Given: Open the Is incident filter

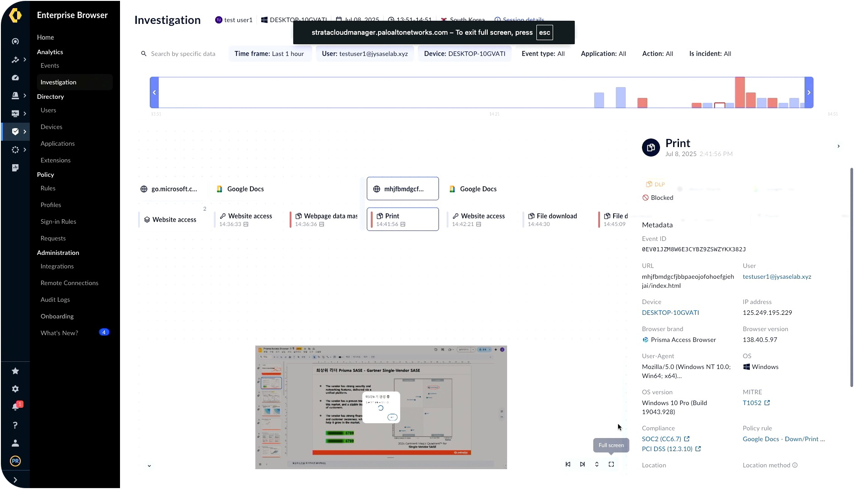Looking at the screenshot, I should click(710, 54).
